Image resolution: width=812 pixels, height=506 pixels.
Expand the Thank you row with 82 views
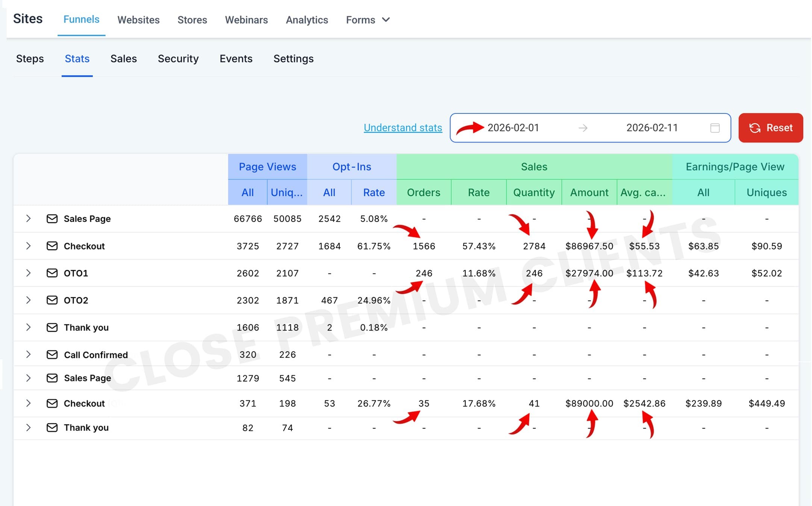click(x=28, y=427)
